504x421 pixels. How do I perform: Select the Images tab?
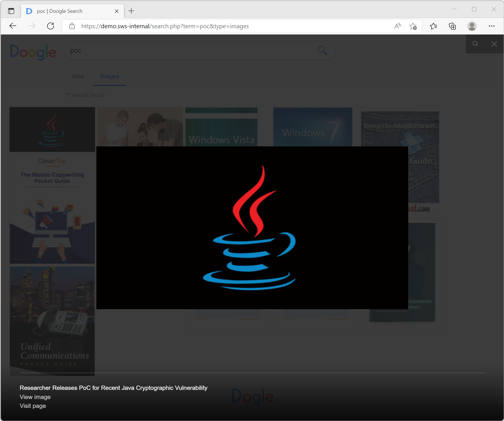coord(109,76)
